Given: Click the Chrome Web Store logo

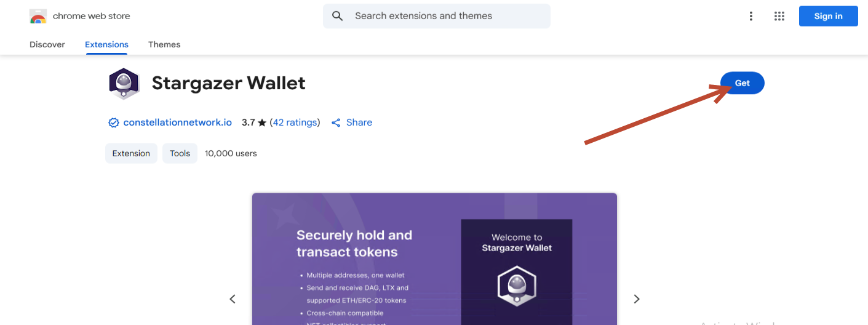Looking at the screenshot, I should pyautogui.click(x=38, y=17).
